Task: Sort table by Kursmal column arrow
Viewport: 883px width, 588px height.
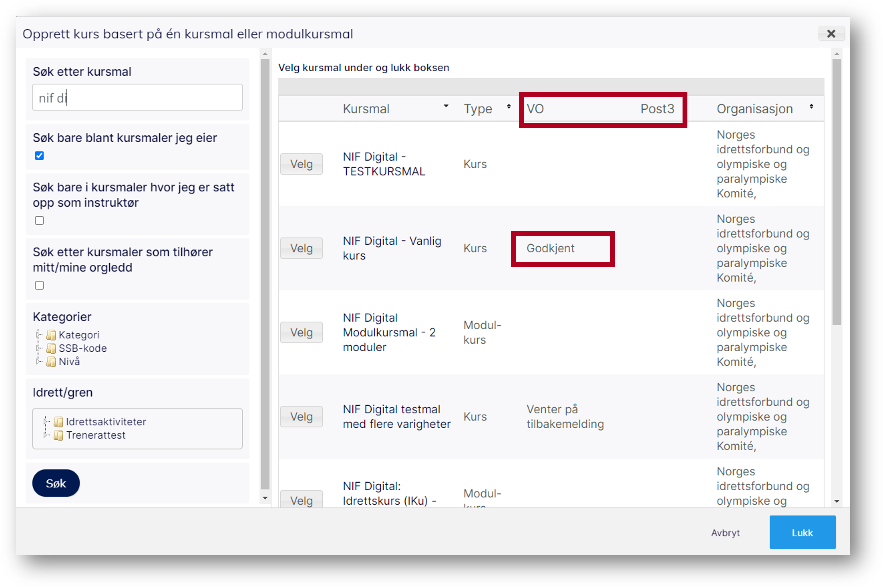Action: click(446, 106)
